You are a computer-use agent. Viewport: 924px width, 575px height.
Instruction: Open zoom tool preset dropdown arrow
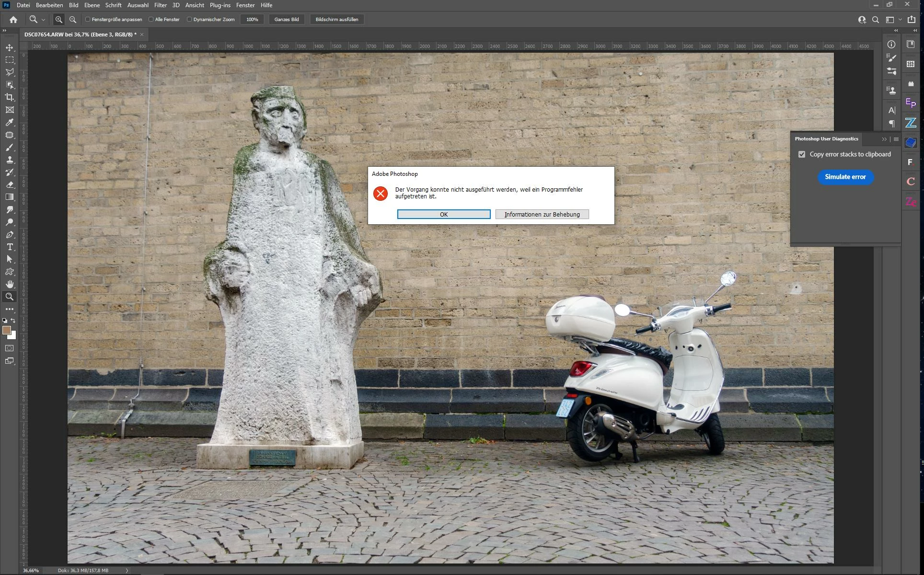(43, 20)
